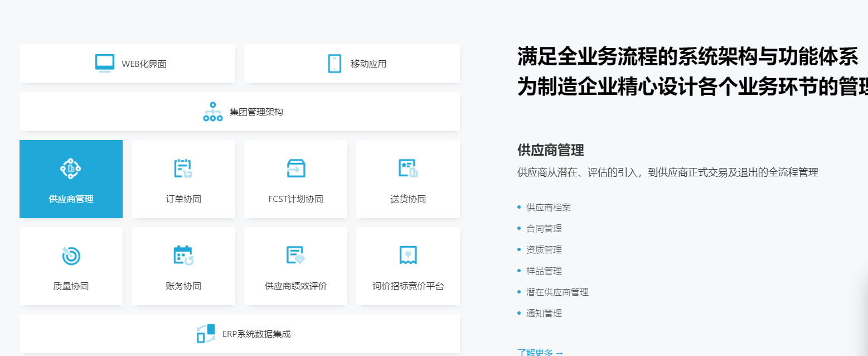Click the 通知管理 list item

click(x=544, y=313)
